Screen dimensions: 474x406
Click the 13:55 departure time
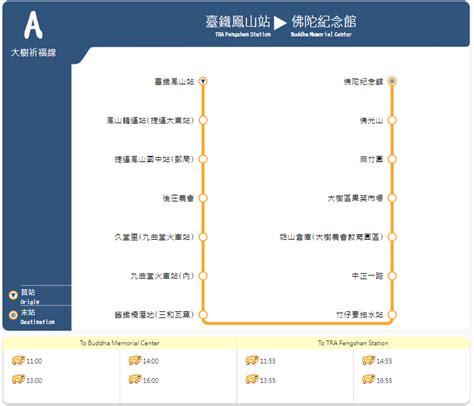[x=268, y=381]
